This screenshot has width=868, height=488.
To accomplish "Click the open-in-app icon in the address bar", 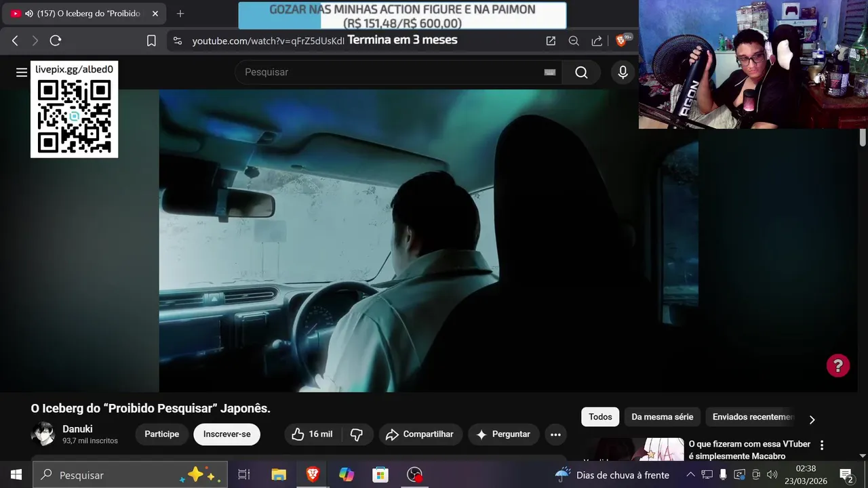I will 551,41.
